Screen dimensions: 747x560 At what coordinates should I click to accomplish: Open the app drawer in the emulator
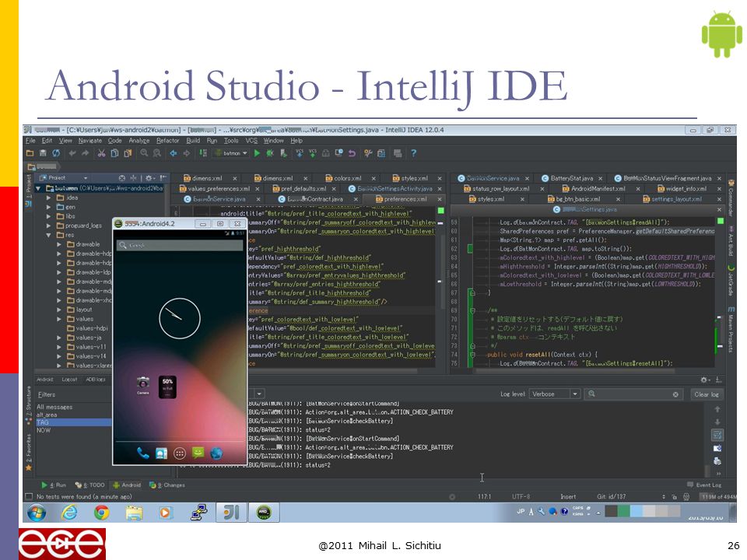click(x=180, y=453)
